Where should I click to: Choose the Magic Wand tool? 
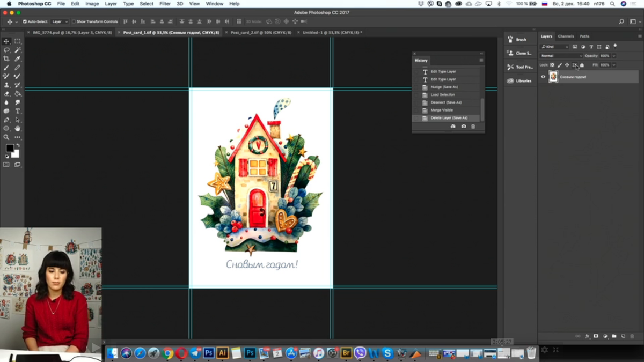click(x=18, y=50)
